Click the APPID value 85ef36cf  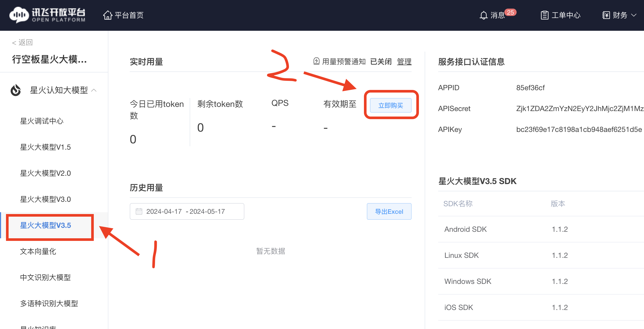point(530,88)
